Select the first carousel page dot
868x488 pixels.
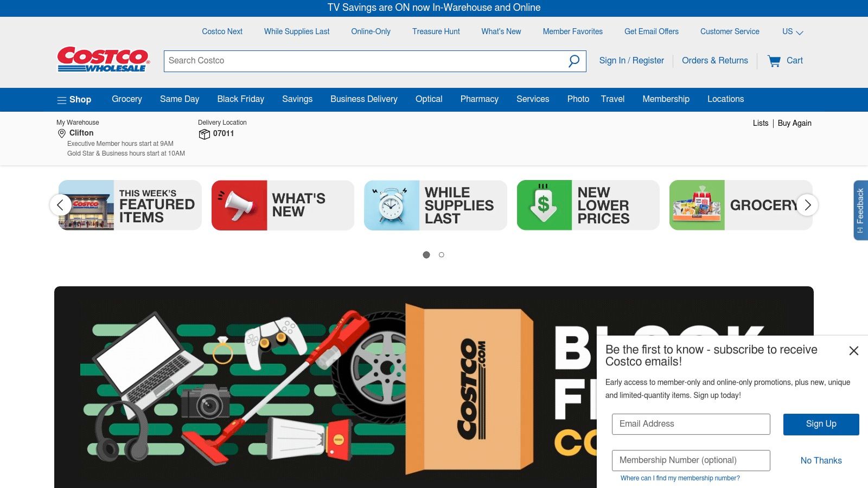coord(426,255)
